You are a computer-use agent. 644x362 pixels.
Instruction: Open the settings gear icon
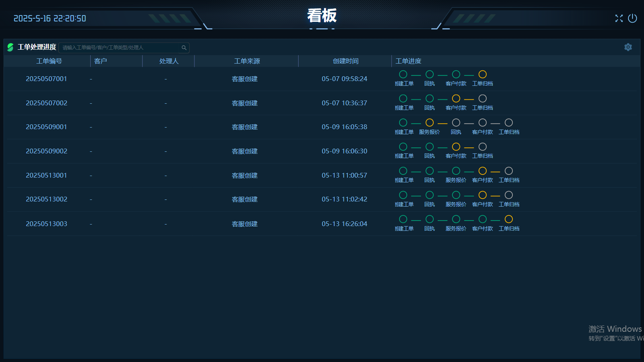(x=628, y=47)
